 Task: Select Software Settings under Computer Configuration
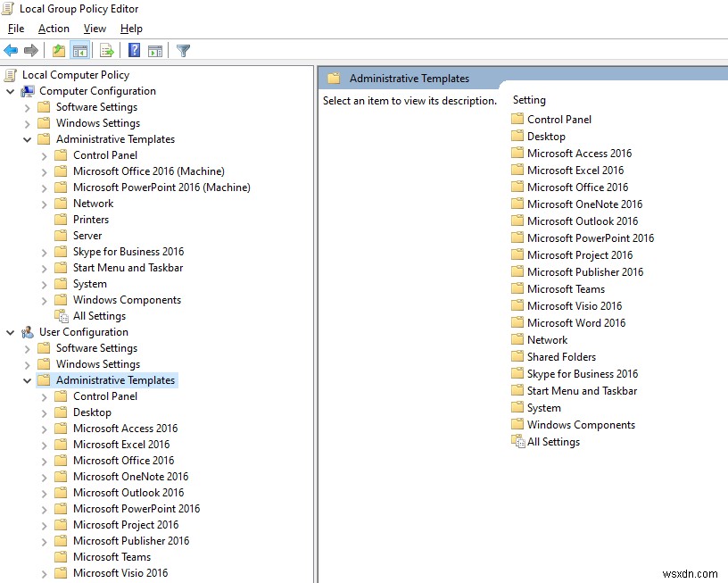tap(96, 107)
